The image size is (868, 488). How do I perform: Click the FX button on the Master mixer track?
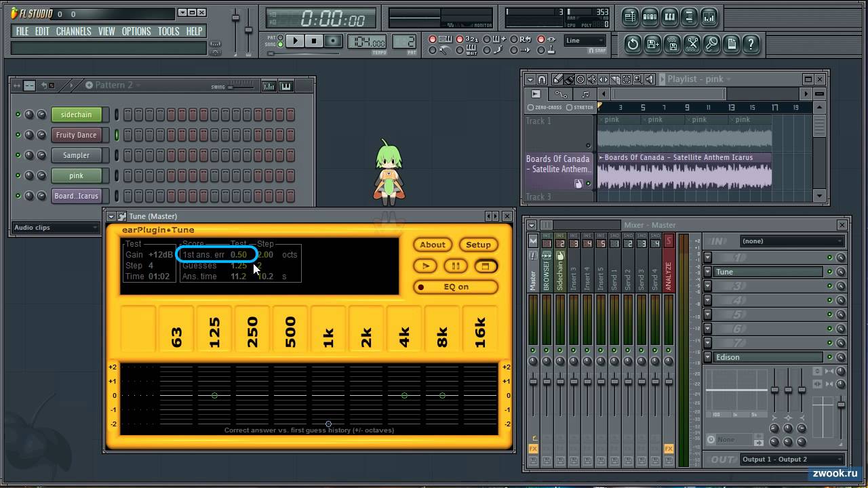pyautogui.click(x=533, y=449)
